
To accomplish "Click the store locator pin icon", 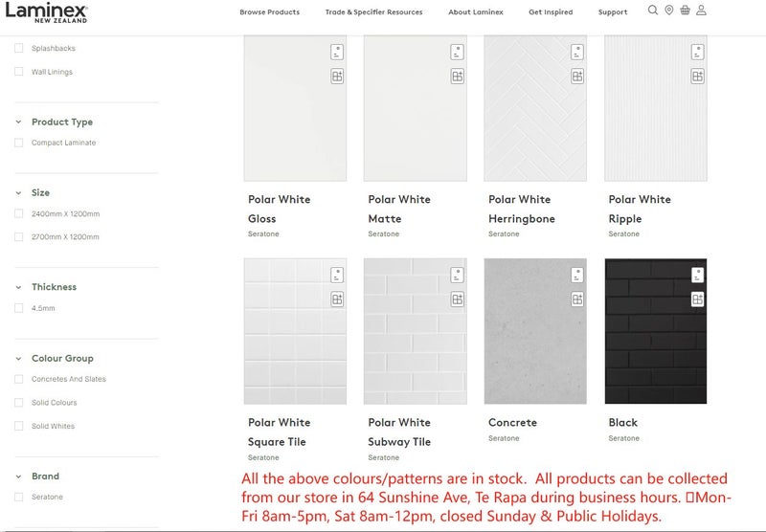I will click(x=669, y=11).
